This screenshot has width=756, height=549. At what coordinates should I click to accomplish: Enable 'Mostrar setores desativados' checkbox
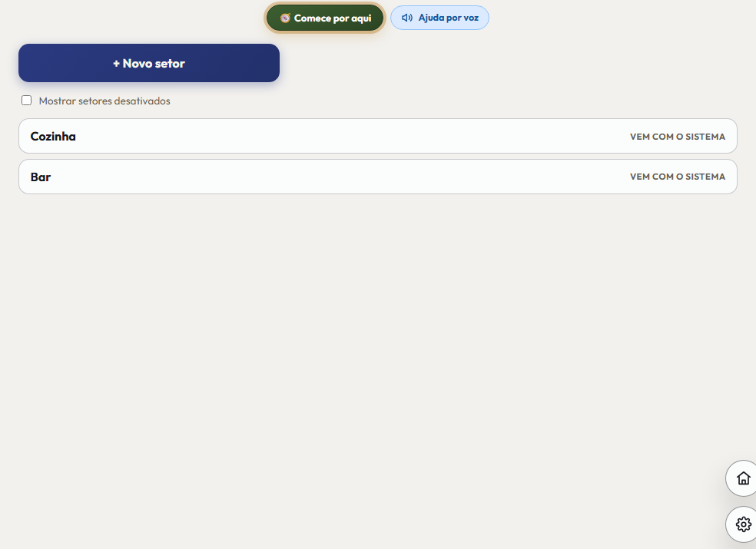pos(27,101)
